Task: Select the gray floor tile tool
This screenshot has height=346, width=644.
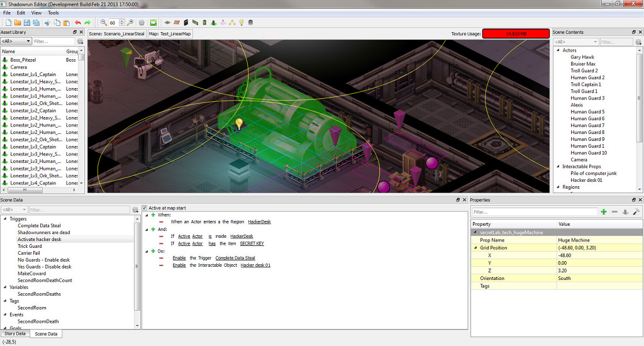Action: [167, 23]
